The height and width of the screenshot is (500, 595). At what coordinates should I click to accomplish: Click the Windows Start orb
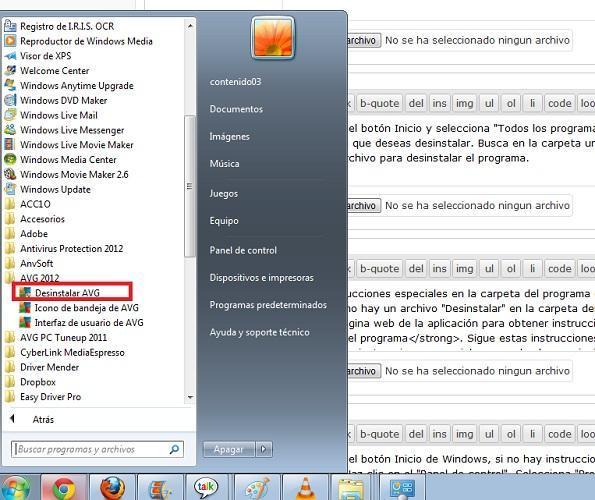click(x=15, y=488)
